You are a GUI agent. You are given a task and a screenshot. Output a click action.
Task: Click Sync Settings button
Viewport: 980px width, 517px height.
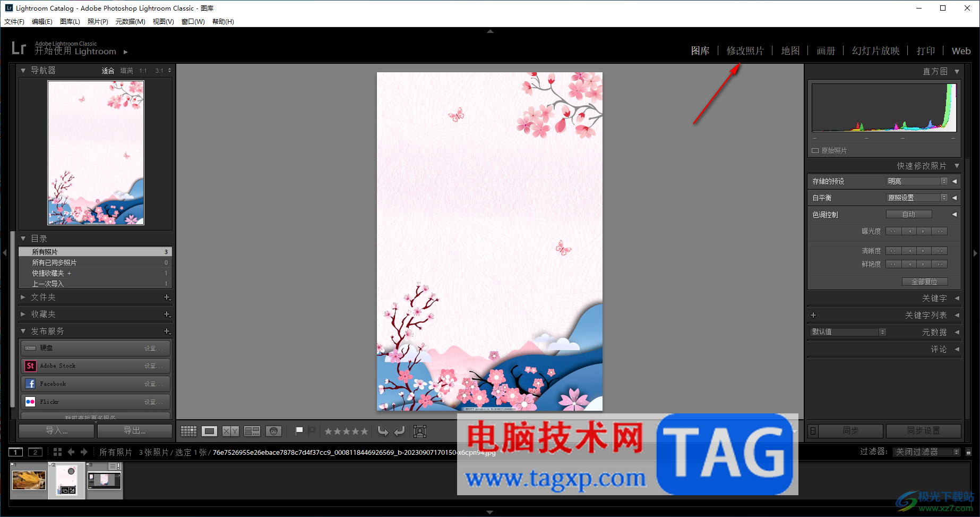click(924, 431)
